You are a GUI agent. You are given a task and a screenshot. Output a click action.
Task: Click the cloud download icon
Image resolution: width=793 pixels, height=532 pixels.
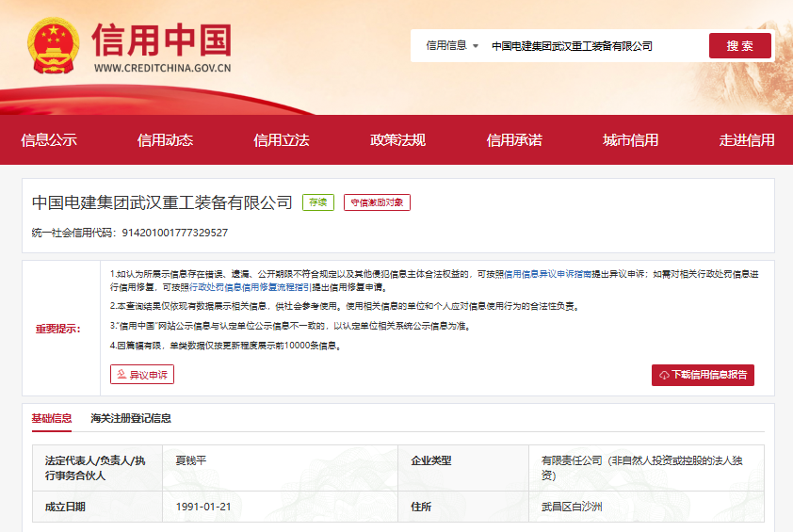[664, 376]
